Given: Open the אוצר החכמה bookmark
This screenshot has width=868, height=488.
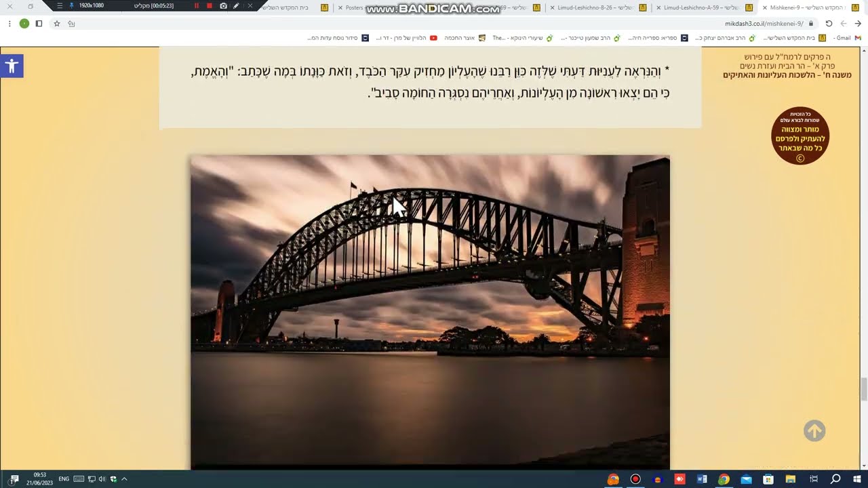Looking at the screenshot, I should point(465,38).
